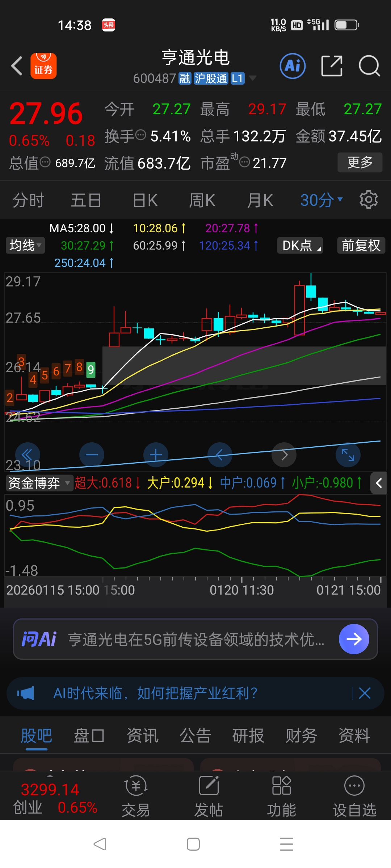Open 发帖 post icon
The image size is (391, 868).
click(x=209, y=796)
